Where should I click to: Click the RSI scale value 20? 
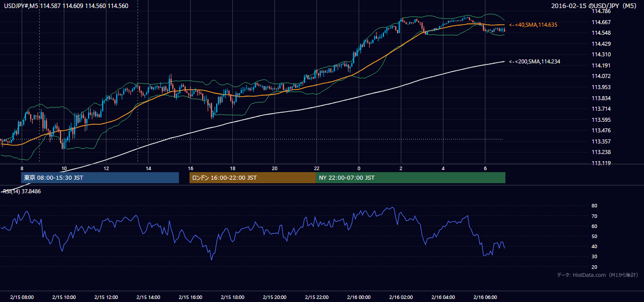[594, 267]
